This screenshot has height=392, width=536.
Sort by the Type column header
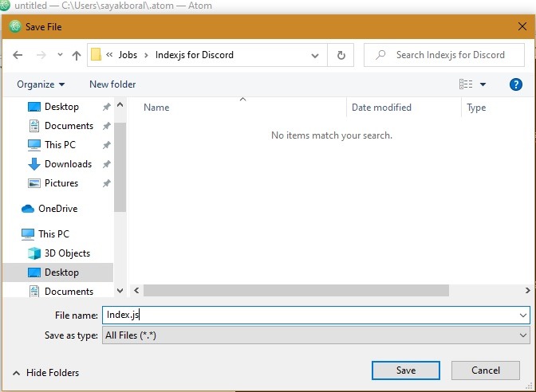coord(476,108)
